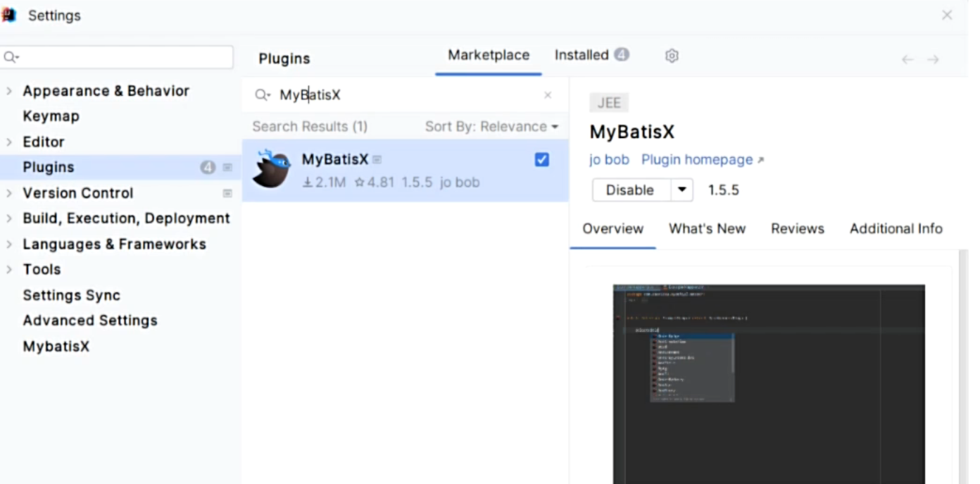This screenshot has width=980, height=484.
Task: Click the MyBatisX plugin preview screenshot
Action: pos(769,384)
